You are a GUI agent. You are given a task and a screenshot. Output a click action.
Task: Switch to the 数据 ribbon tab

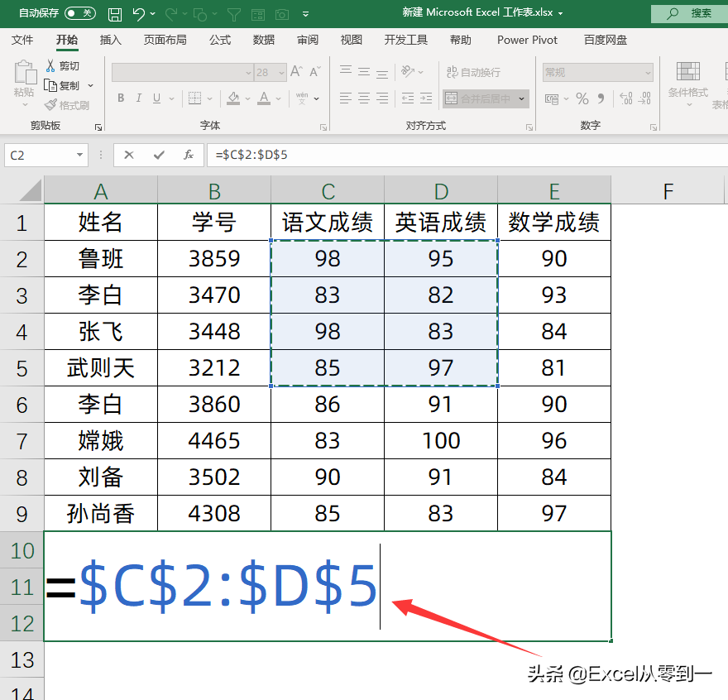[262, 39]
